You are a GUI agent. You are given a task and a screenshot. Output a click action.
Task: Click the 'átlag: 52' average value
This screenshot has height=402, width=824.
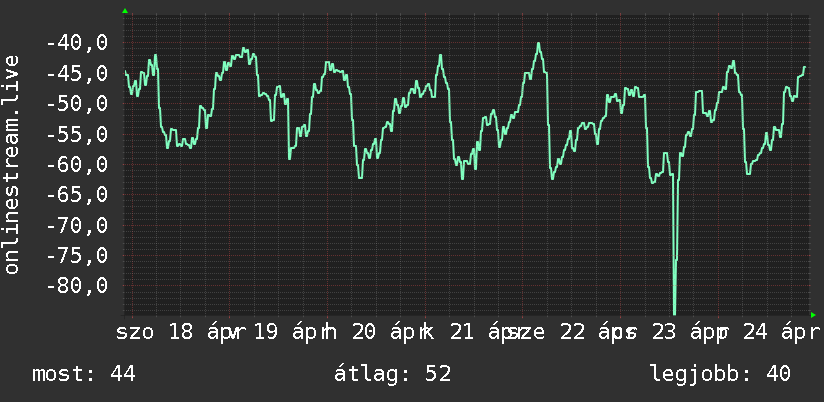pyautogui.click(x=393, y=374)
